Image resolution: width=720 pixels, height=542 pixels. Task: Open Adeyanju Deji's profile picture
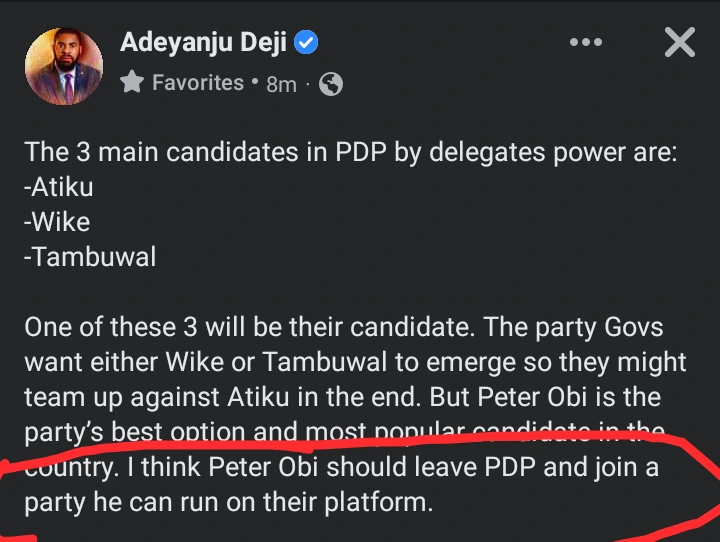[x=63, y=65]
